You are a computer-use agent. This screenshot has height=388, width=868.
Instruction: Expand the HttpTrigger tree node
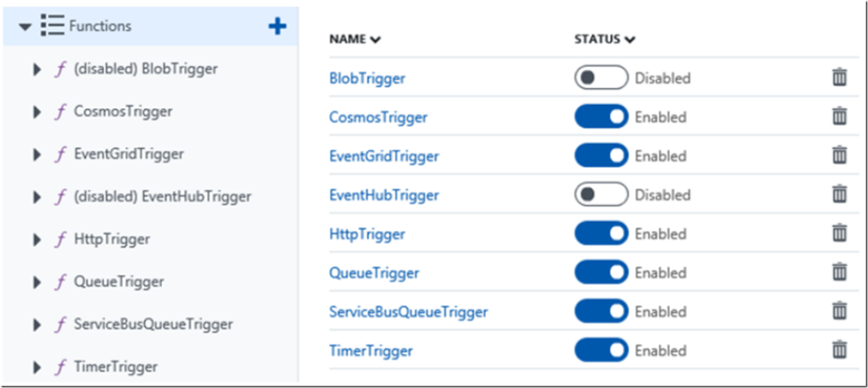click(37, 240)
